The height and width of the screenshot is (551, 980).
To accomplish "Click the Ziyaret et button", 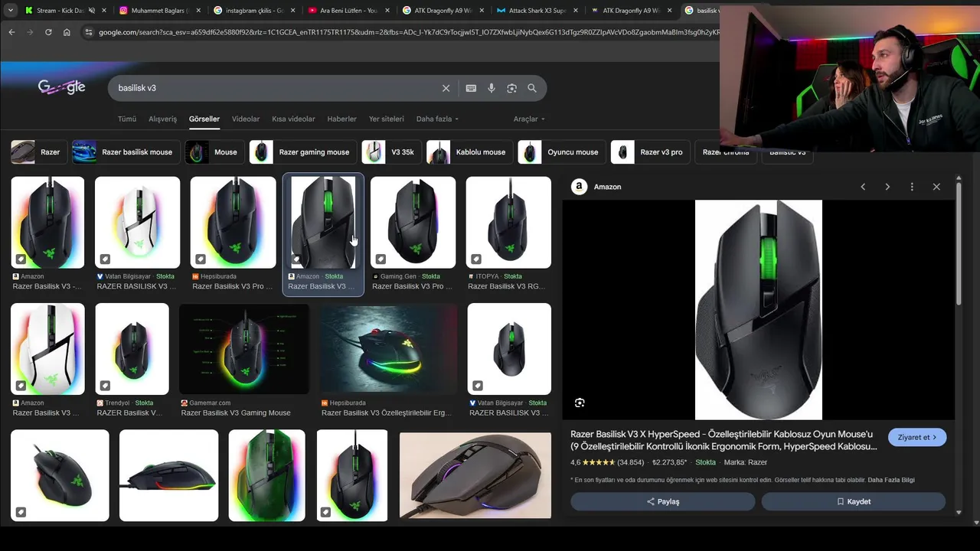I will point(917,438).
